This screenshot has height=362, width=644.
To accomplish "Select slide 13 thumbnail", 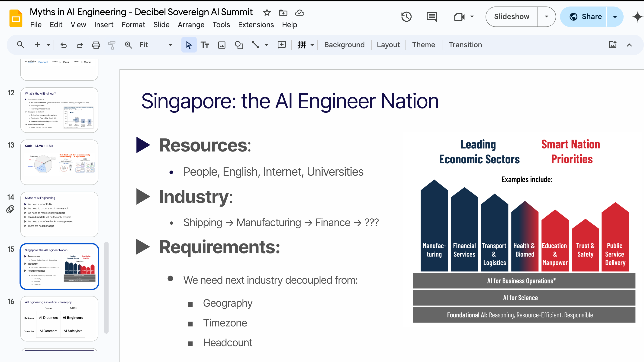I will click(59, 162).
